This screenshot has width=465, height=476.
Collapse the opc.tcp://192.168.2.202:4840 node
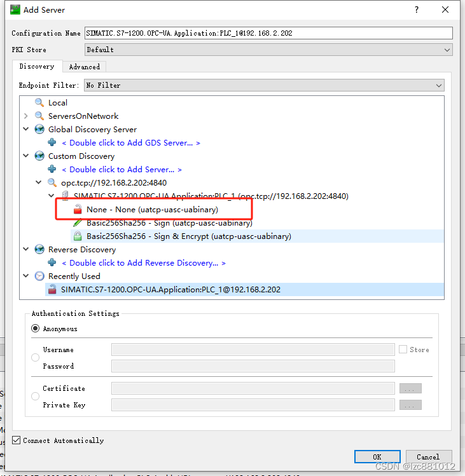tap(39, 182)
